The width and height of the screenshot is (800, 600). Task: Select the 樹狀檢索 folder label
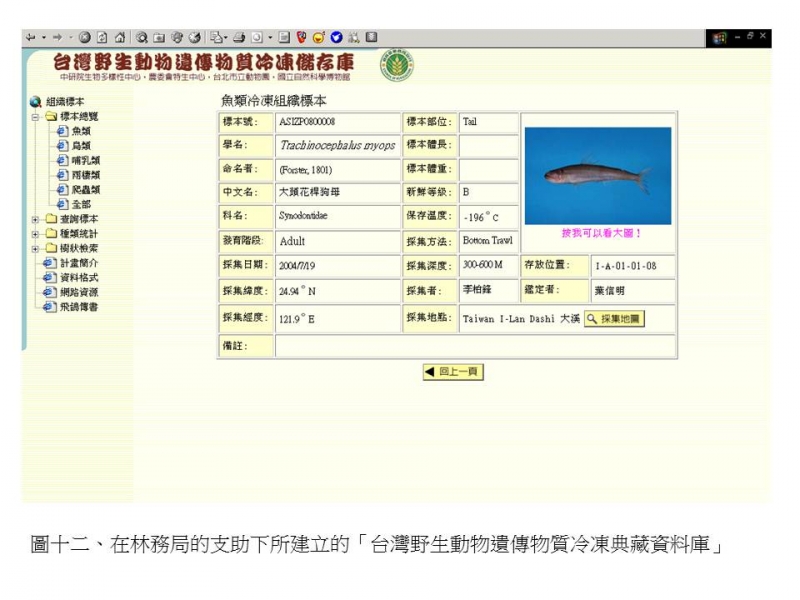pos(78,248)
